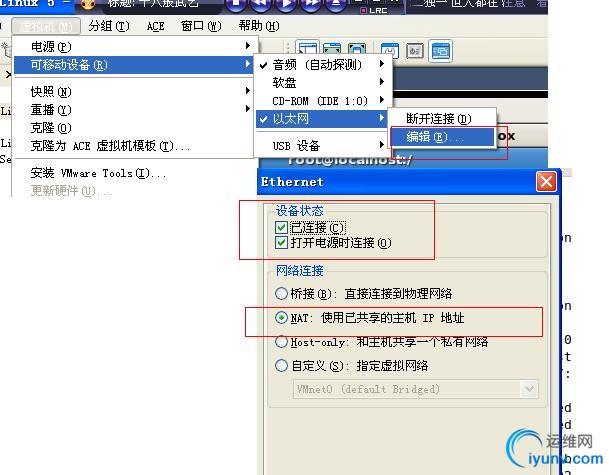Screen dimensions: 609x475
Task: Toggle the 已连接(C) checkbox
Action: 281,228
